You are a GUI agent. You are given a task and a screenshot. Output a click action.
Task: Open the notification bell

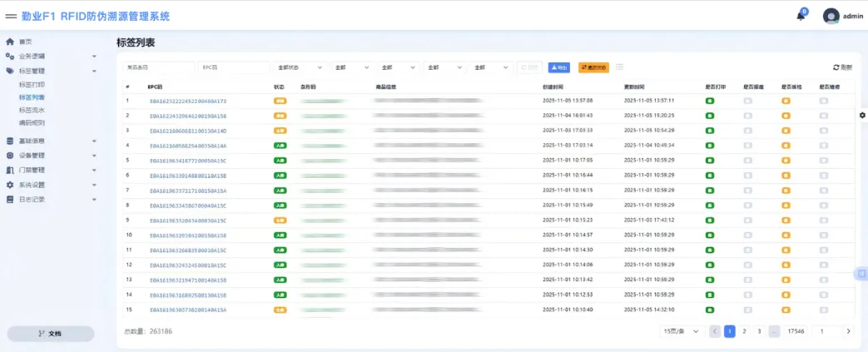coord(801,16)
